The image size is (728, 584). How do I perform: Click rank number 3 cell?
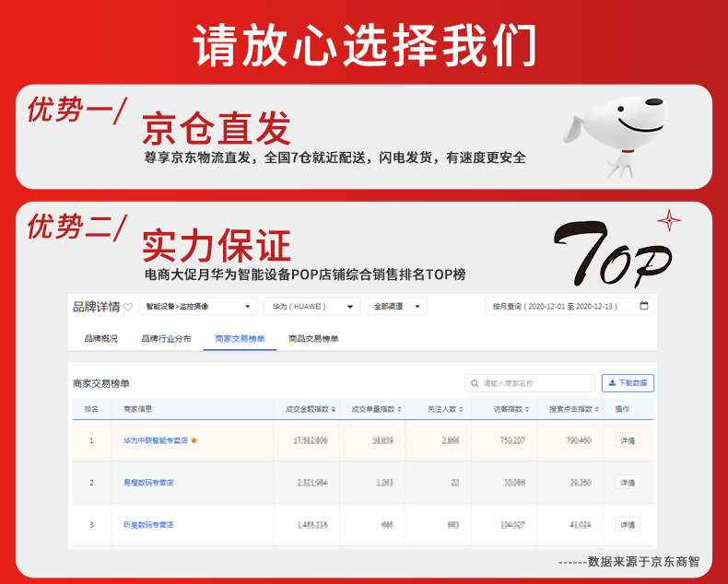click(x=91, y=525)
